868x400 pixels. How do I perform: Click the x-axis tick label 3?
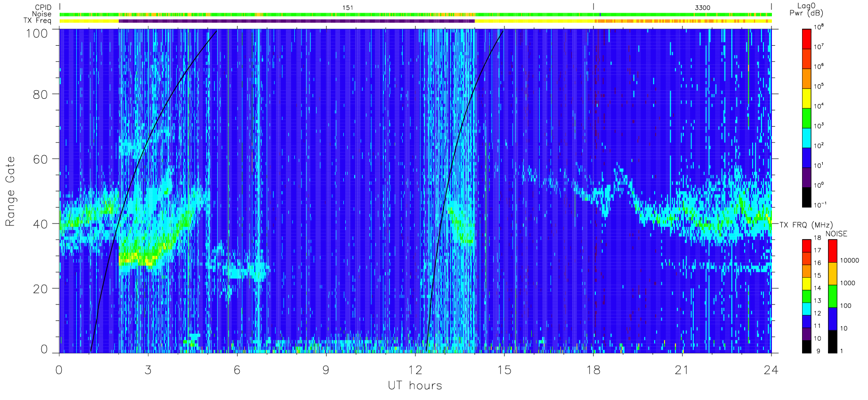pos(148,370)
